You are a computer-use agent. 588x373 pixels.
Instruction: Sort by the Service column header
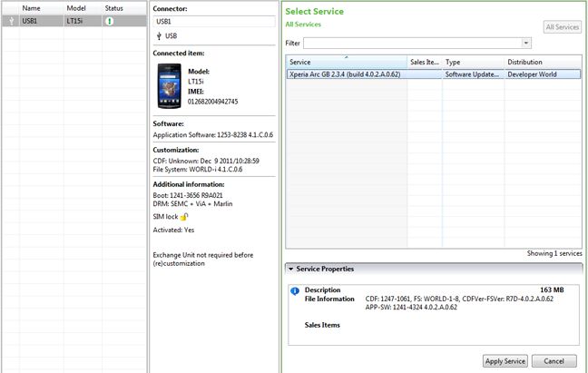(x=347, y=62)
